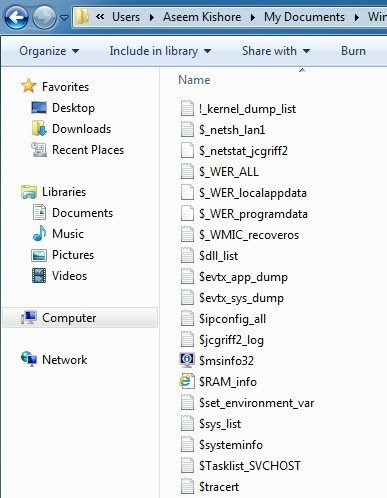Open Recent Places in navigation pane

(x=88, y=150)
